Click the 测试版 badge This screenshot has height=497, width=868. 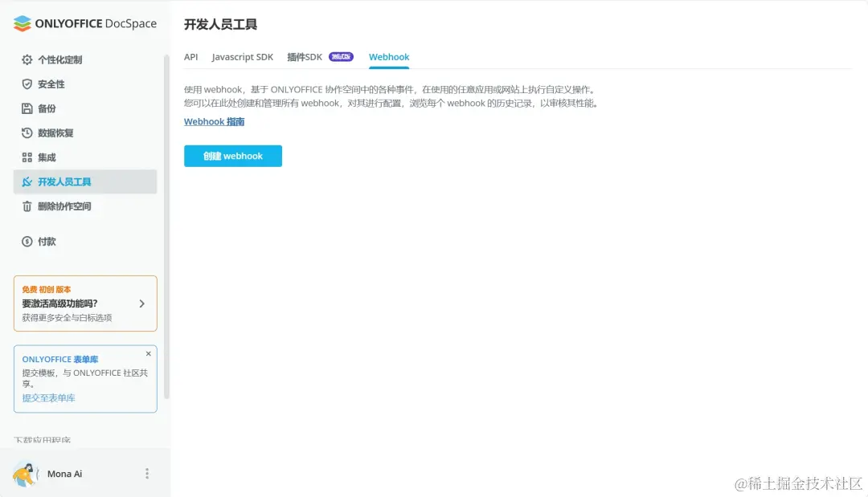tap(341, 56)
